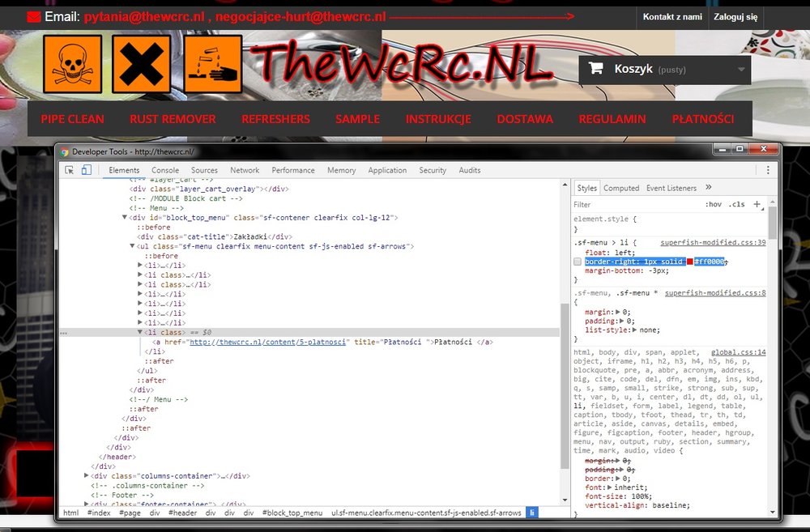The image size is (810, 532).
Task: Open the Security tab
Action: point(433,170)
